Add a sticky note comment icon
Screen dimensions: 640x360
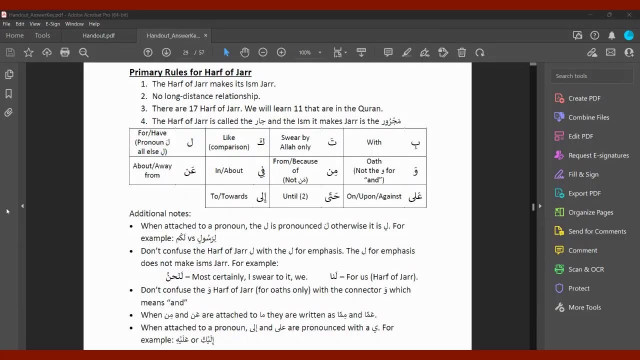coord(388,52)
